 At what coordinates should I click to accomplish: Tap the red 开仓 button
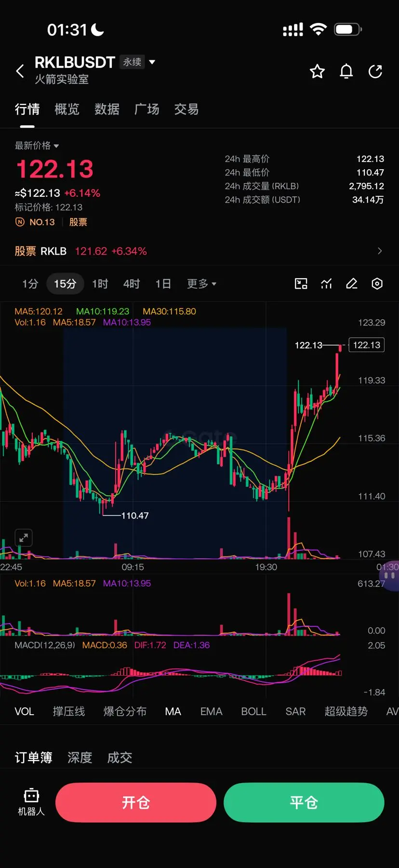(136, 802)
